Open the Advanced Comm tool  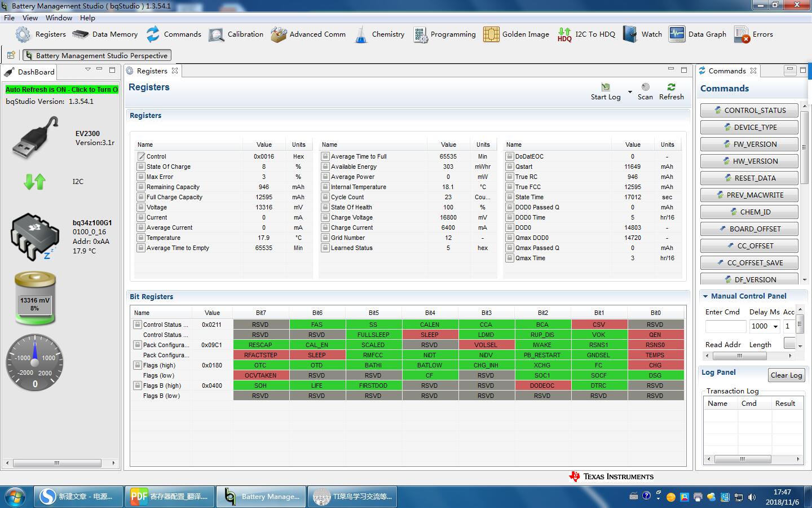308,34
